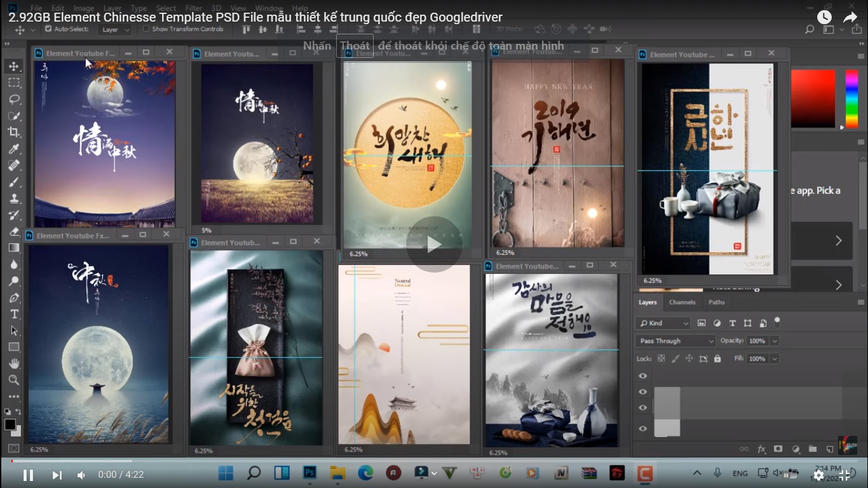868x488 pixels.
Task: Pause the video with the pause button
Action: [28, 475]
